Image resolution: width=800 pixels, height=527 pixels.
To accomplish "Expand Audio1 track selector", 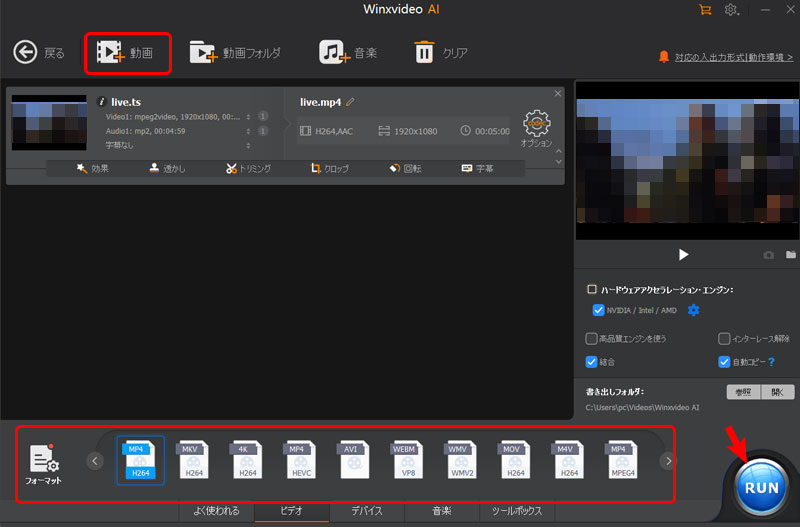I will point(248,131).
